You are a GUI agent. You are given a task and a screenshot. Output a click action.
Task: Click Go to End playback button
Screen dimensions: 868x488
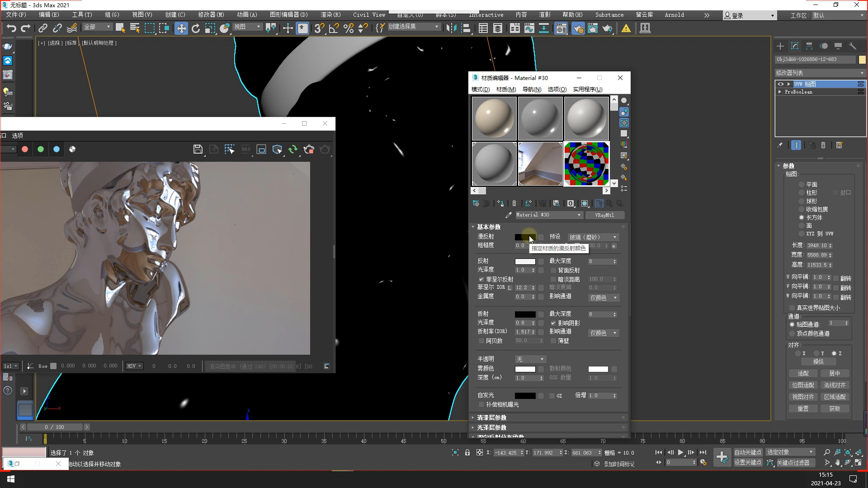pos(703,452)
